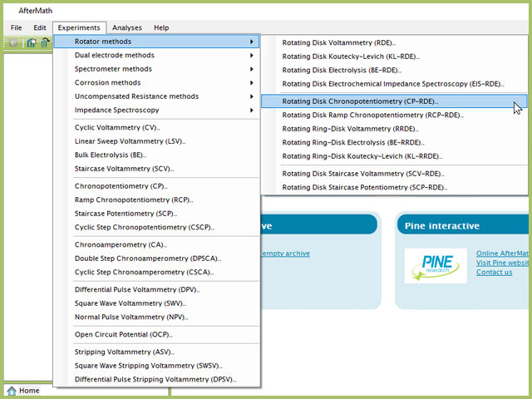532x399 pixels.
Task: Click the Home house icon
Action: coord(12,391)
